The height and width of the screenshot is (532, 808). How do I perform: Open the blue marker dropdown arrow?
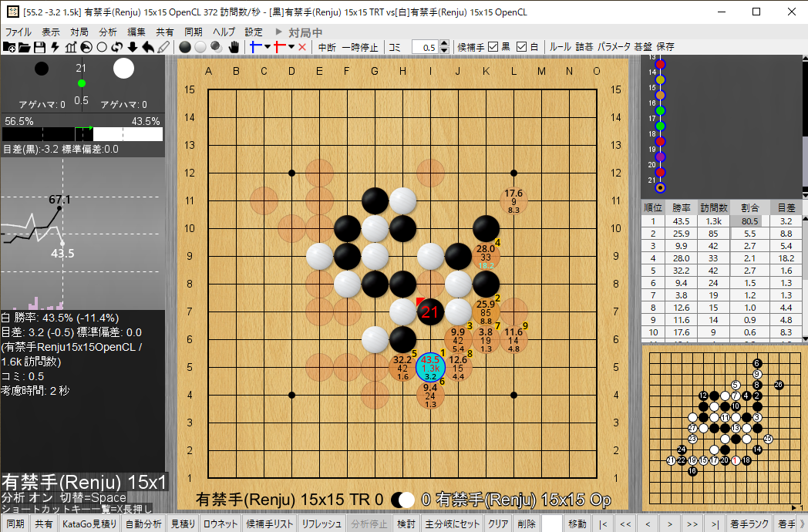point(268,47)
